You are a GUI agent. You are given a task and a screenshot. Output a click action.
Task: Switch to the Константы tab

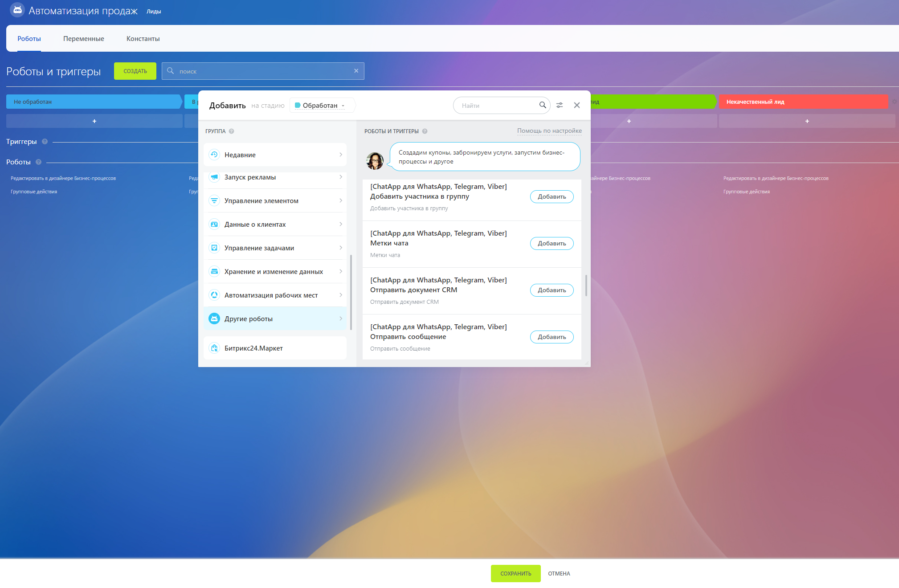[x=143, y=39]
